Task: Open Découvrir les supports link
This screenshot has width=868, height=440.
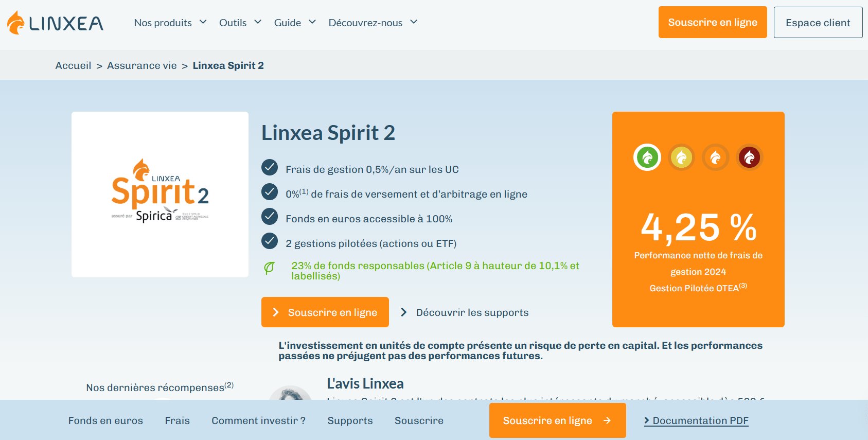Action: click(472, 312)
